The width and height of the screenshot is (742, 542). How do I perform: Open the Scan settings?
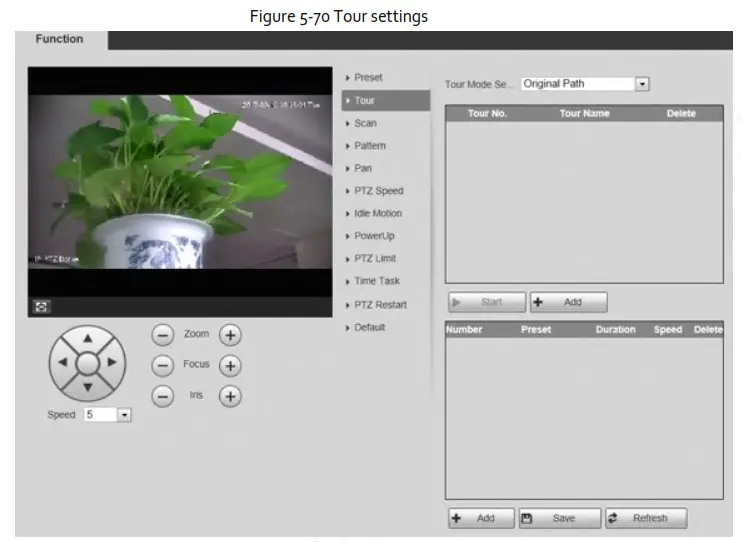point(365,123)
